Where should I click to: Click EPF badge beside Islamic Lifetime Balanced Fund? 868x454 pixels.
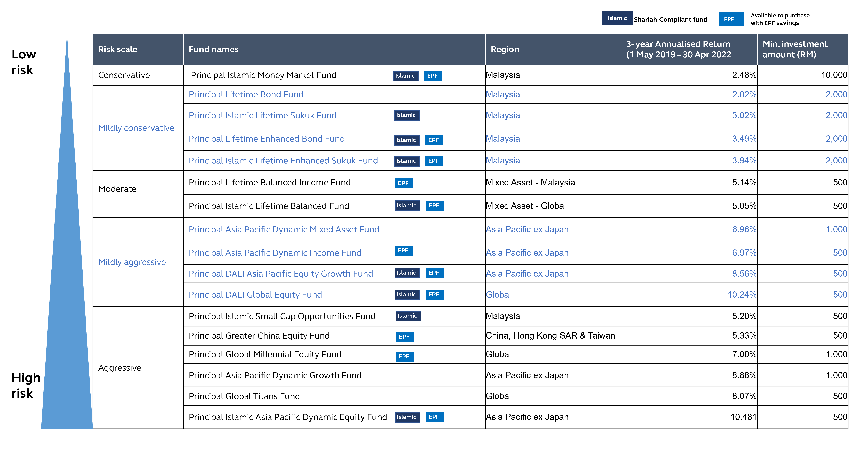tap(434, 206)
